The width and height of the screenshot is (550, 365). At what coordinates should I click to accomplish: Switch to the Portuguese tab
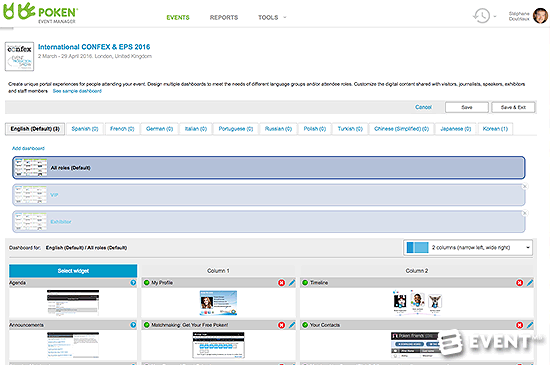click(x=236, y=129)
